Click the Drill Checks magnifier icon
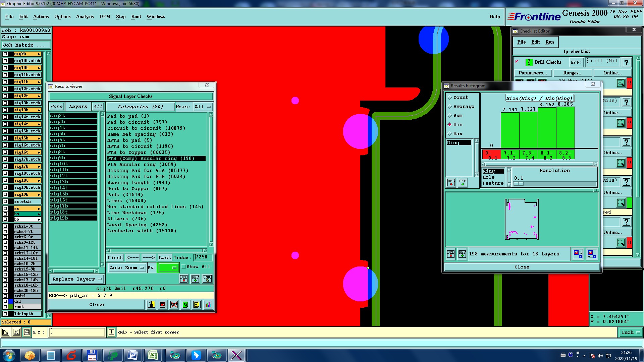The image size is (644, 362). click(621, 83)
